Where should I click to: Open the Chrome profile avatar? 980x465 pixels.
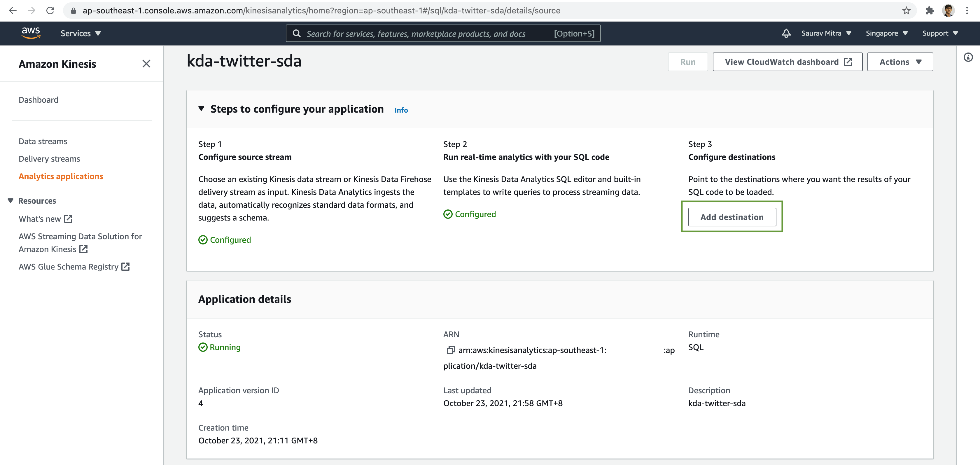click(x=949, y=11)
